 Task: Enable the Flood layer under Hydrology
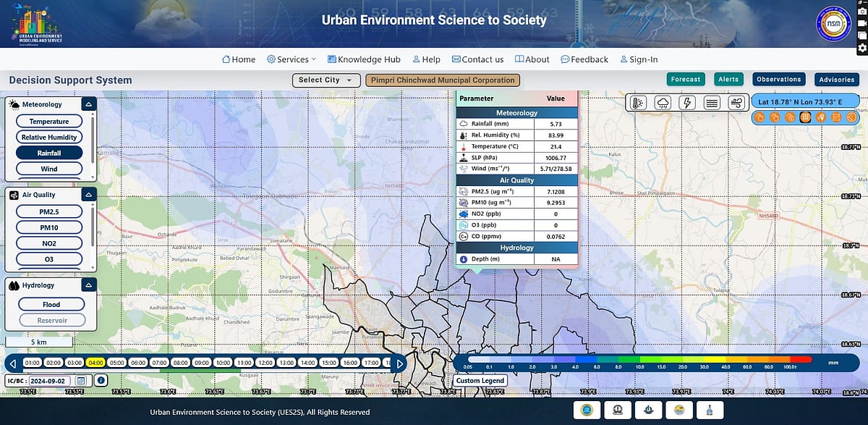pos(51,304)
